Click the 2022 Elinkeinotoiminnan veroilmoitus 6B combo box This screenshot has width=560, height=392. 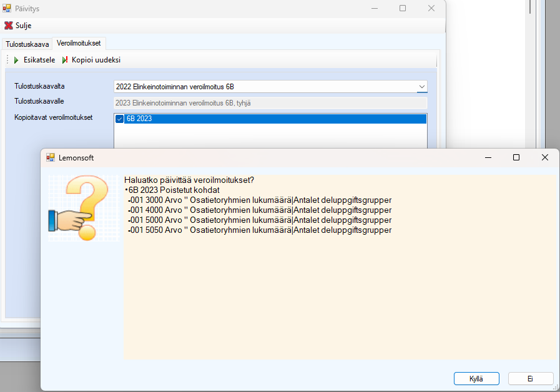pos(270,87)
